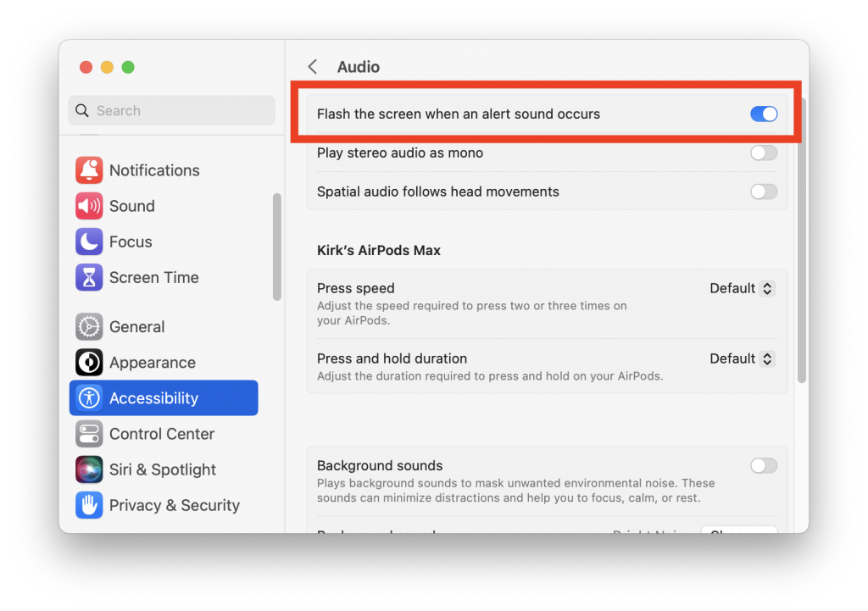This screenshot has height=611, width=868.
Task: Open the Notifications settings icon
Action: pyautogui.click(x=89, y=170)
